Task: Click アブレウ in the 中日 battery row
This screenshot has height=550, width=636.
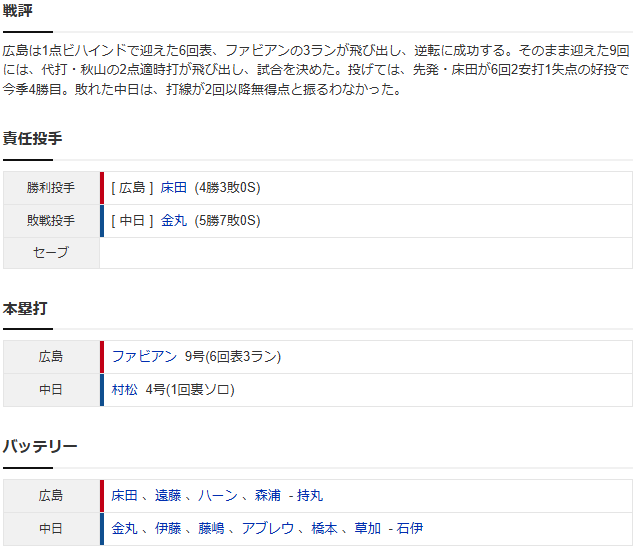Action: pyautogui.click(x=268, y=528)
